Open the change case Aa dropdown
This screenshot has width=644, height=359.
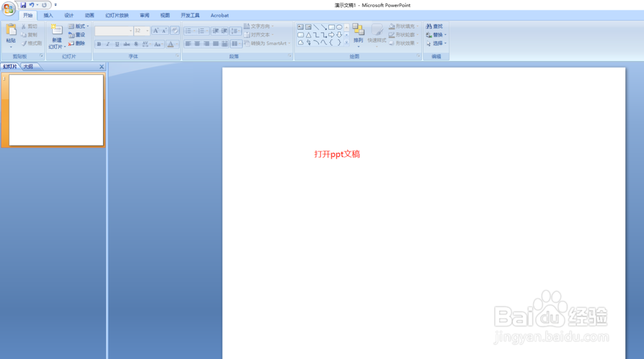coord(158,44)
